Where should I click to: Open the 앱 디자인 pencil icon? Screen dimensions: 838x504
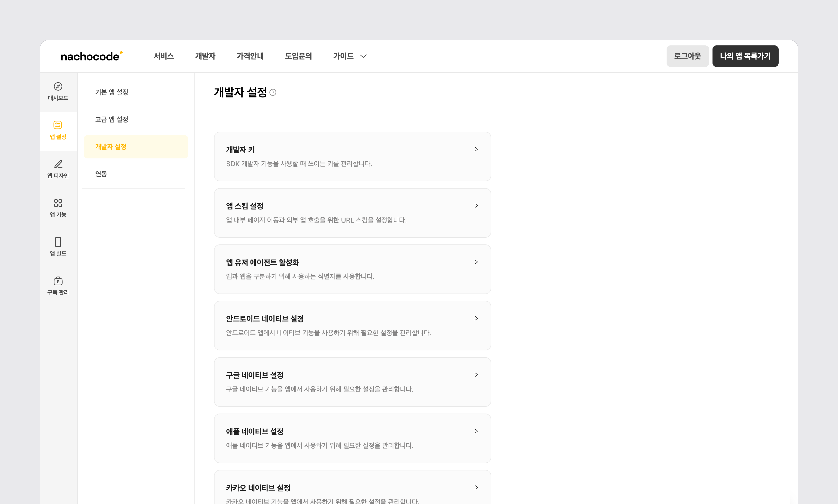pyautogui.click(x=58, y=164)
